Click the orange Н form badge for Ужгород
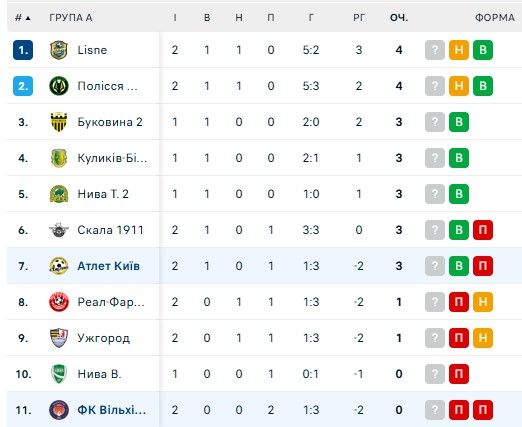The height and width of the screenshot is (427, 522). coord(483,338)
